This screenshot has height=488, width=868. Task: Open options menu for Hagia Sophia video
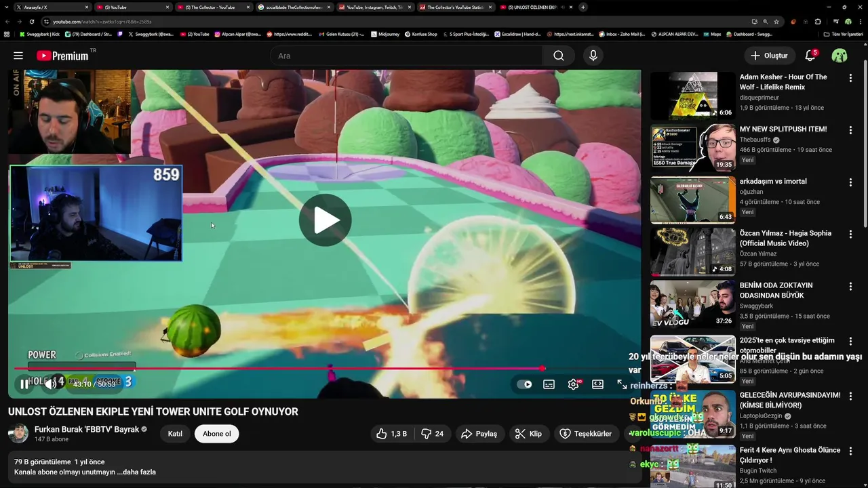850,235
